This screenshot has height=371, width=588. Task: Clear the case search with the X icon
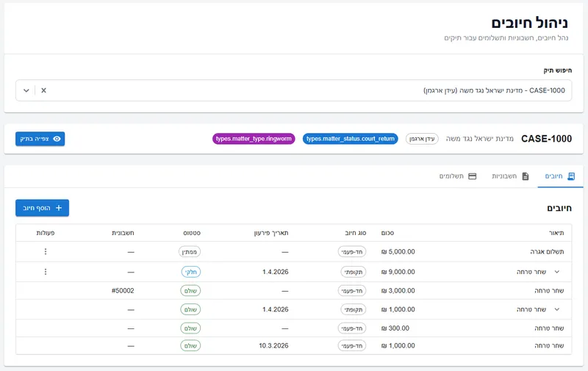tap(43, 90)
